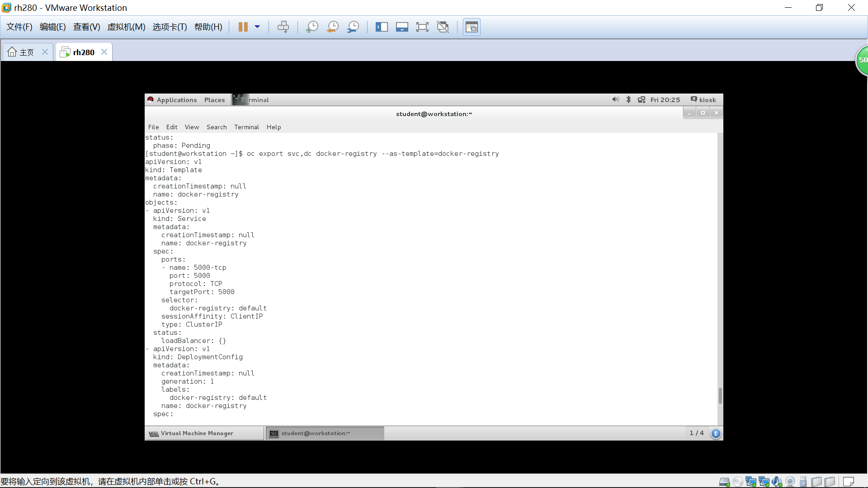
Task: Open the Fri 20:25 clock menu
Action: pos(665,99)
